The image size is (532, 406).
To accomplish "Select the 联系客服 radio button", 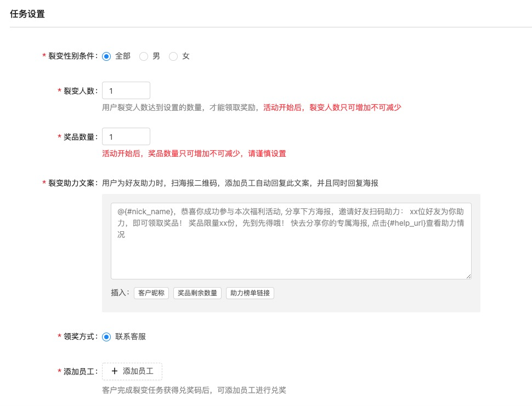I will click(106, 337).
